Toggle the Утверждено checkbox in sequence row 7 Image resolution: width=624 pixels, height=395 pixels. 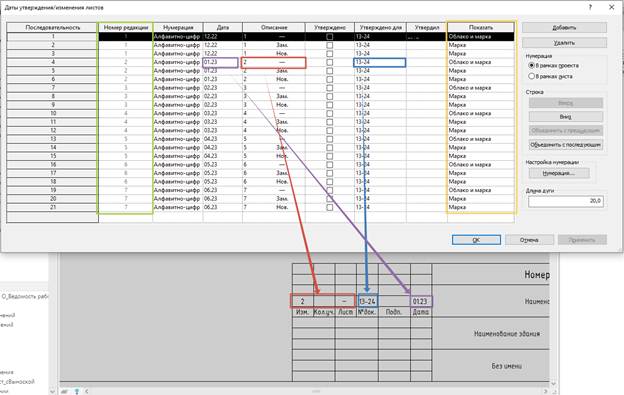click(x=330, y=88)
